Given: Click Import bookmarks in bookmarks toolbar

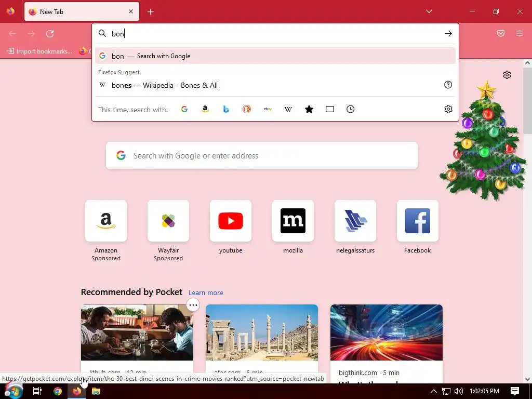Looking at the screenshot, I should pos(39,51).
